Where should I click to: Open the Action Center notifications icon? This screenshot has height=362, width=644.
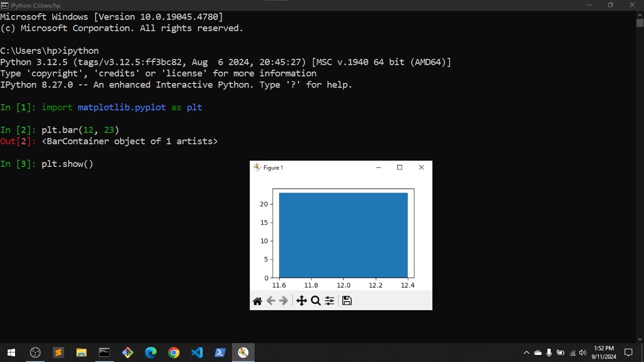click(628, 353)
